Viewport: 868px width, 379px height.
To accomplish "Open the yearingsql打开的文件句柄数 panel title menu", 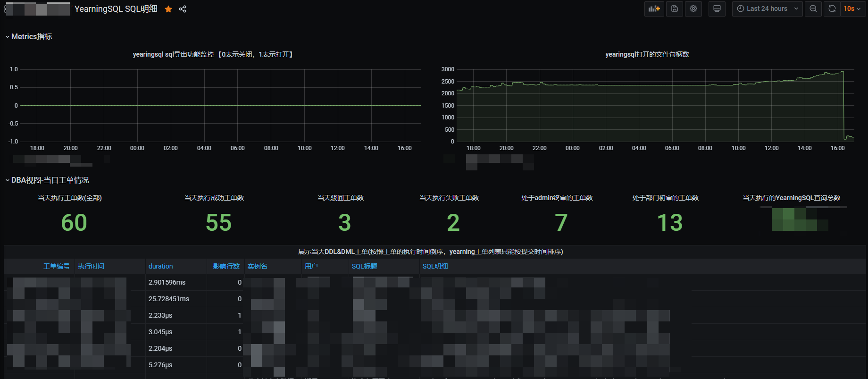I will pyautogui.click(x=647, y=54).
